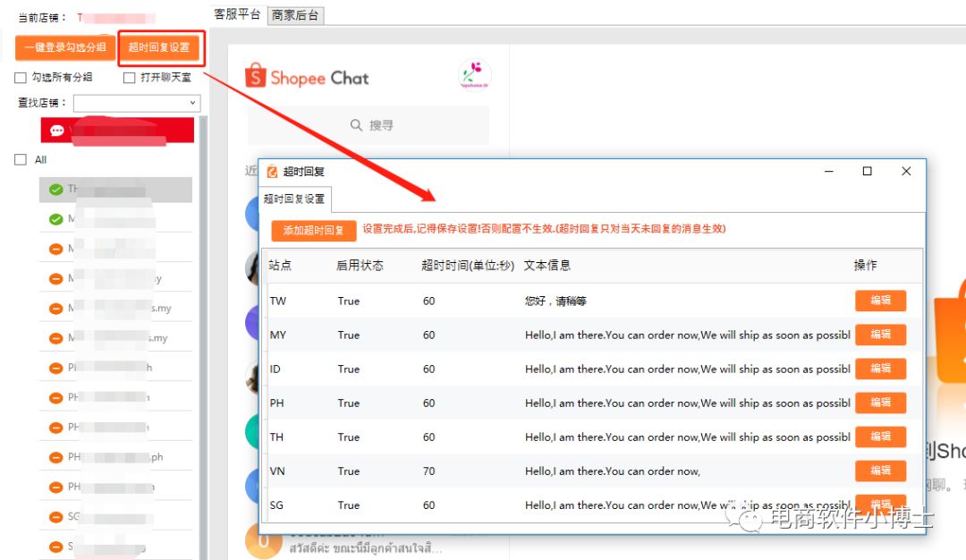Click the 搜寻 search field

coord(369,125)
